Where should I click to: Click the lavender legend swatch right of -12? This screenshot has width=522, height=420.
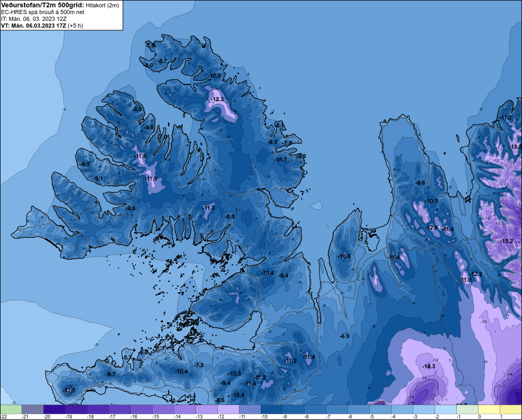(x=229, y=410)
